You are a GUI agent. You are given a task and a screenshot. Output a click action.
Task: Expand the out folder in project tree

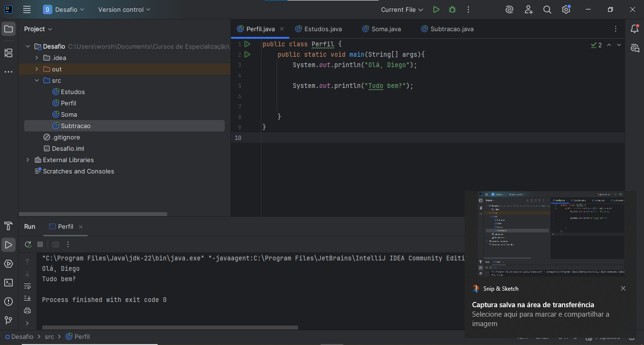[37, 69]
